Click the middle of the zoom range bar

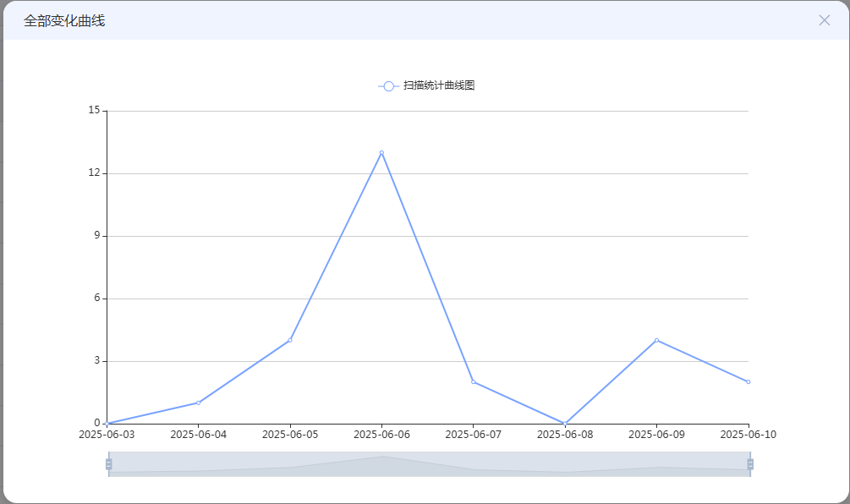430,464
